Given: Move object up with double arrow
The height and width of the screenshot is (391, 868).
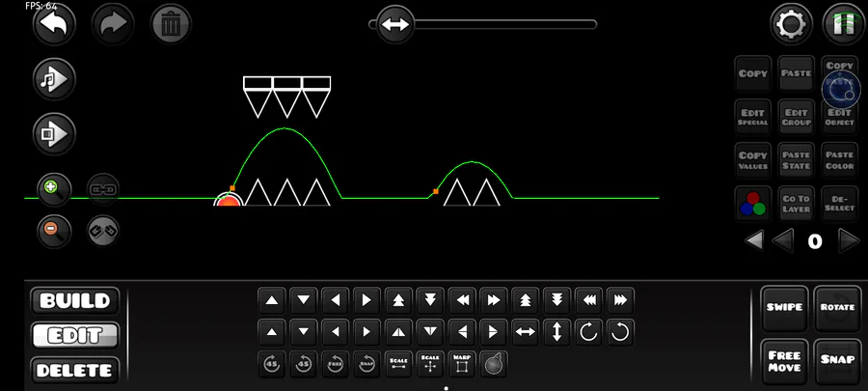Looking at the screenshot, I should point(398,300).
